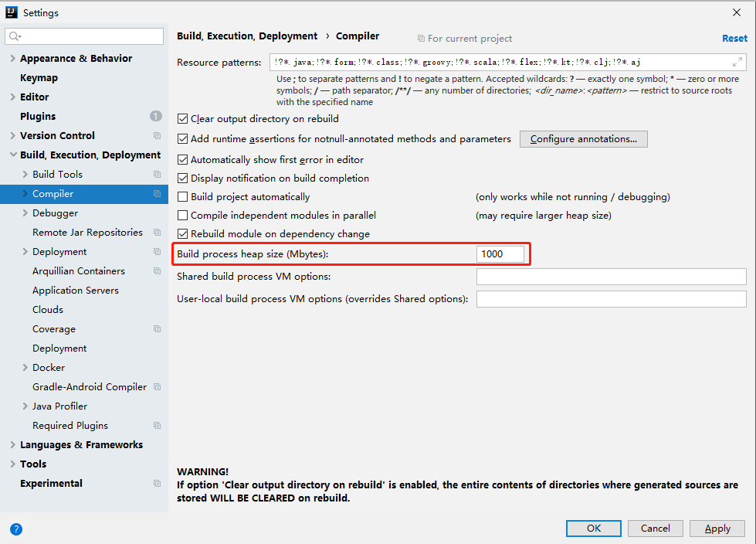
Task: Click the Build process heap size field
Action: 502,252
